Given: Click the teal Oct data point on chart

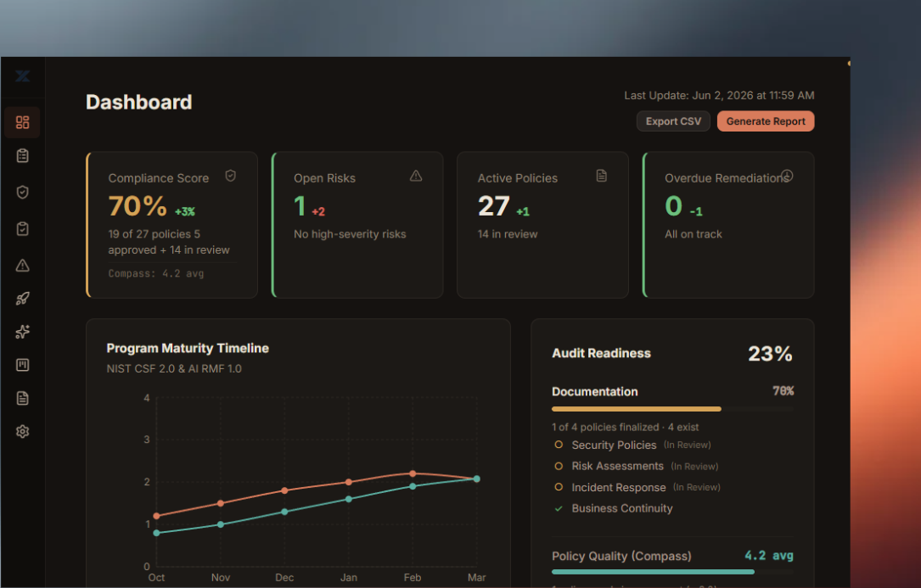Looking at the screenshot, I should pyautogui.click(x=156, y=533).
